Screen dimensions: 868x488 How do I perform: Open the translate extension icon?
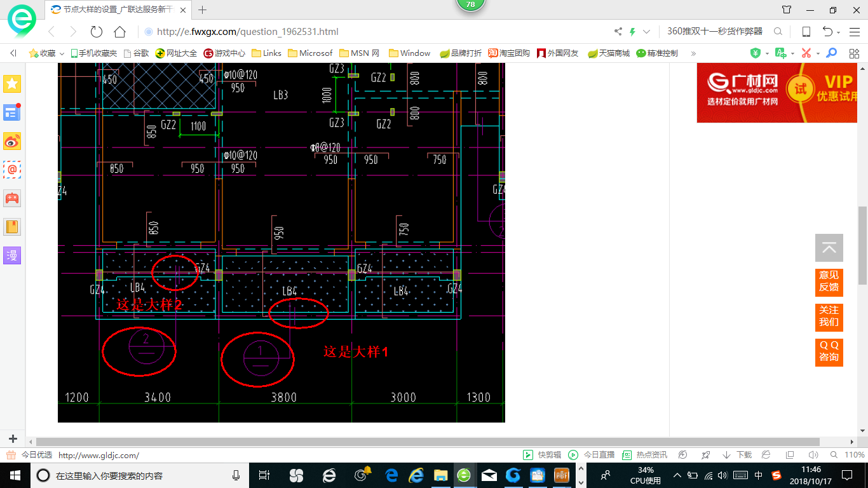pos(781,53)
